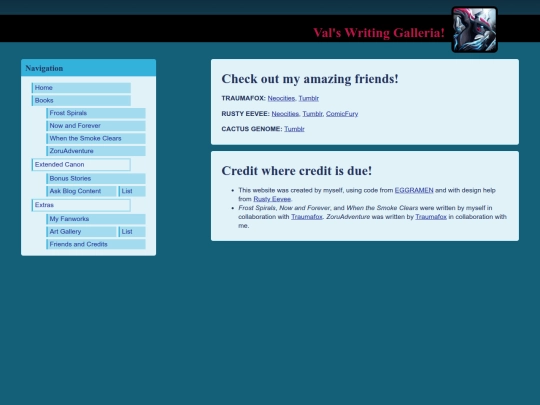
Task: Click the CACTUS GENOME label text
Action: coord(252,129)
